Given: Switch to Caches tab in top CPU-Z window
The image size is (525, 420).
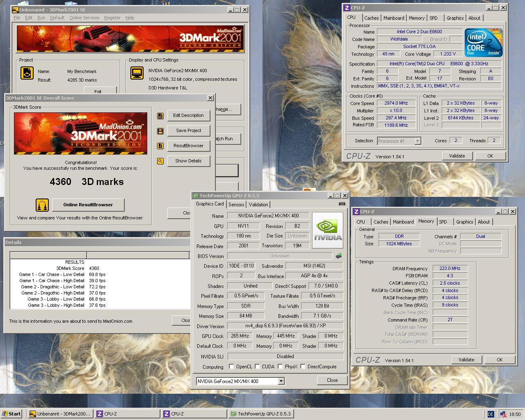Looking at the screenshot, I should 372,18.
